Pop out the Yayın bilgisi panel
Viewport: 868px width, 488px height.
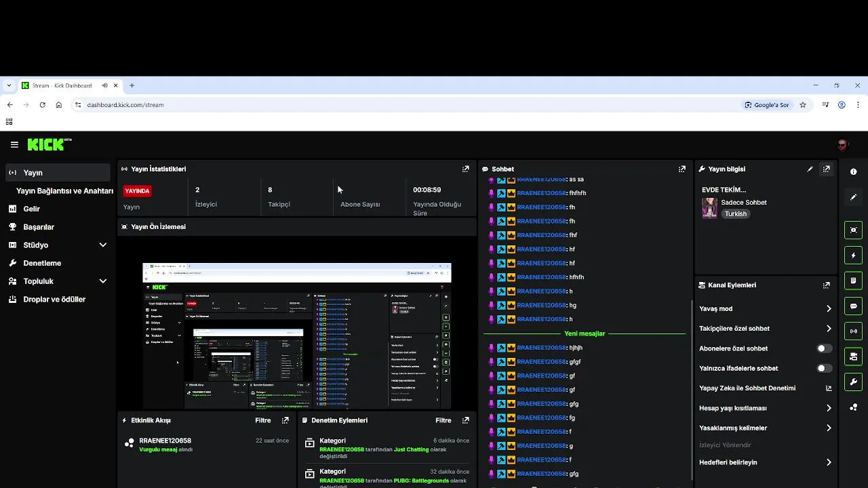[x=826, y=169]
